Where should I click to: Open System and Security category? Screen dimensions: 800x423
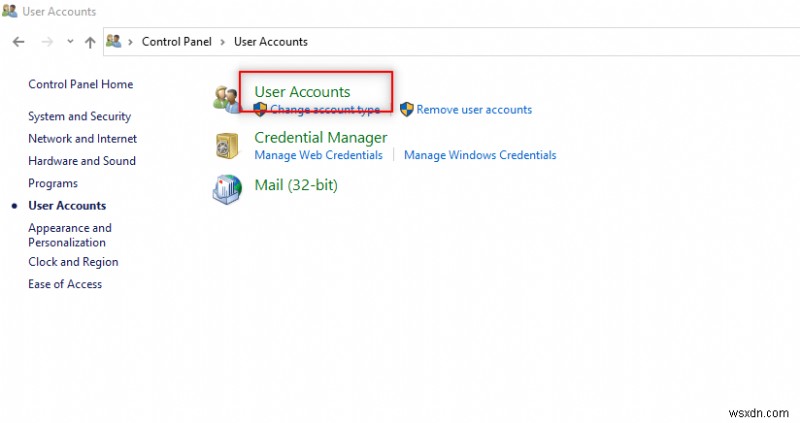(x=79, y=117)
